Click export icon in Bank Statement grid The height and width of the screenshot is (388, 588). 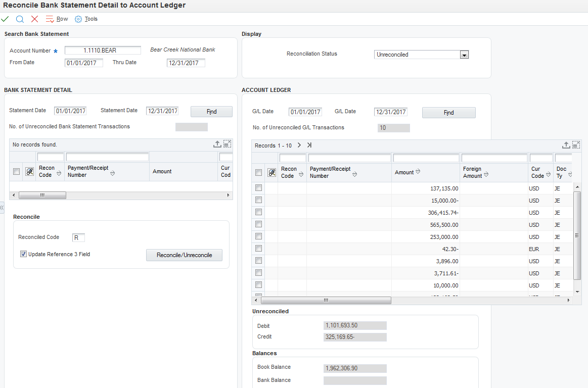point(217,144)
